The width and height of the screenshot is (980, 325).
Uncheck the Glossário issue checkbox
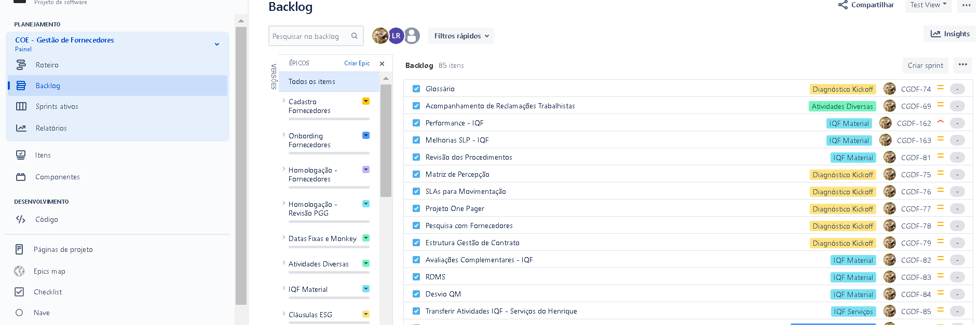416,89
